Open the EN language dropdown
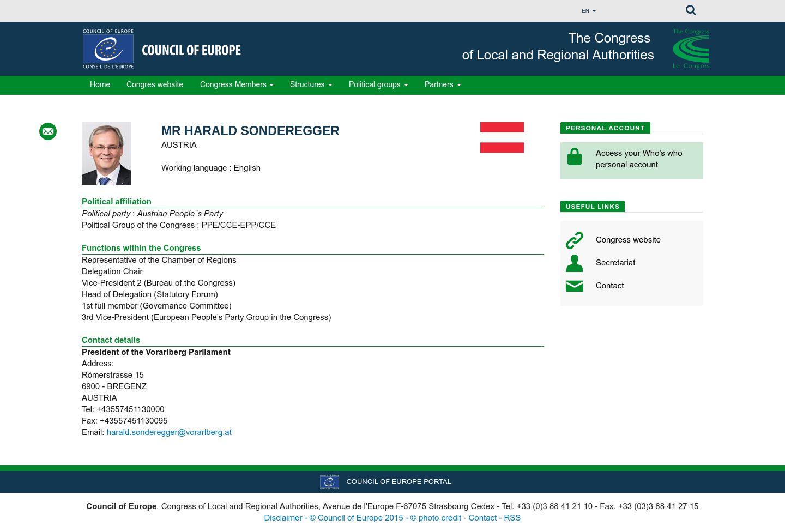 click(589, 11)
